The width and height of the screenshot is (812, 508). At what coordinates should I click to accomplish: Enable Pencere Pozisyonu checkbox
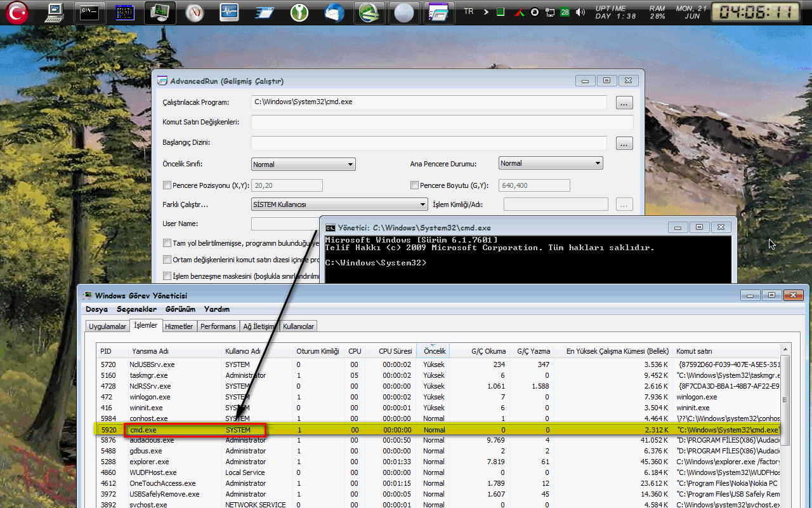pos(167,185)
